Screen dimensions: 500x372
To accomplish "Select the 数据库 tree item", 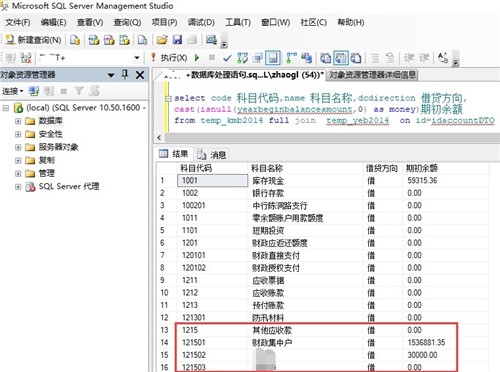I will pos(50,121).
